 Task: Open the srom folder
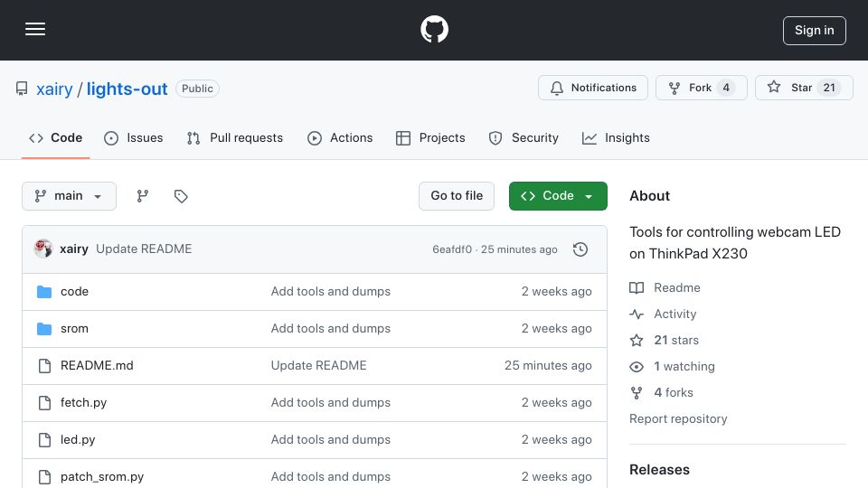coord(75,329)
